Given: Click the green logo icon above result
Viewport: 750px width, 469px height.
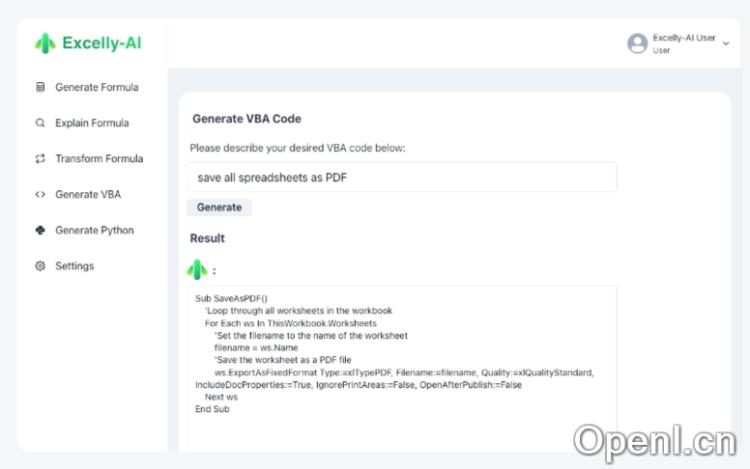Looking at the screenshot, I should [197, 270].
